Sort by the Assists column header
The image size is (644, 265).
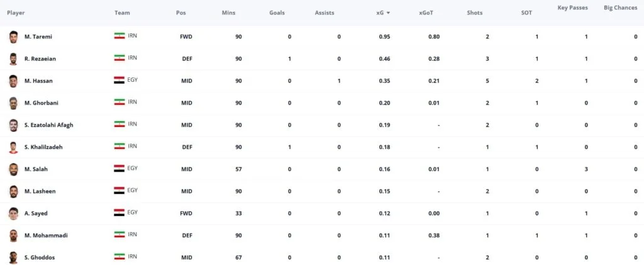pos(325,13)
